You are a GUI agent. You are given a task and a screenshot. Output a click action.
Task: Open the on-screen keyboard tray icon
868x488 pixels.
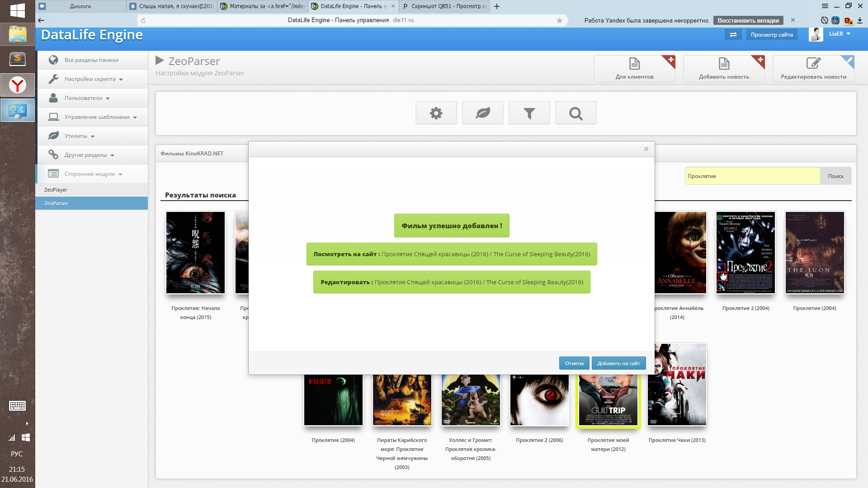pos(17,406)
